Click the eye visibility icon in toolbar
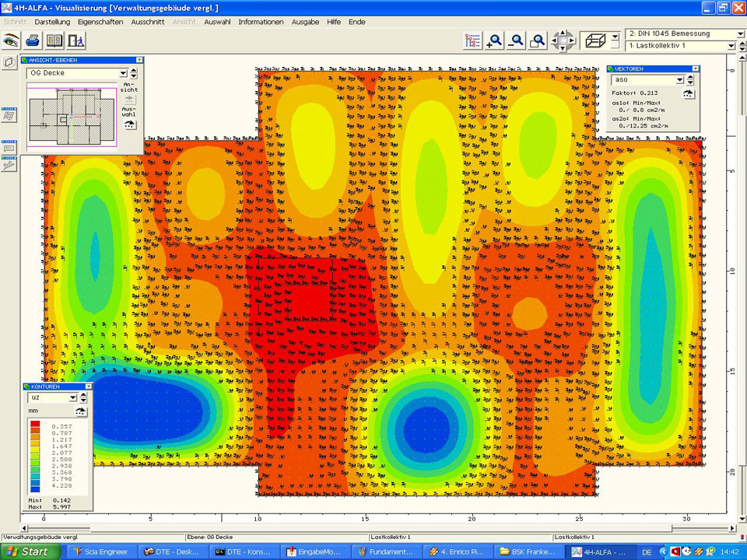The width and height of the screenshot is (747, 560). (x=11, y=40)
